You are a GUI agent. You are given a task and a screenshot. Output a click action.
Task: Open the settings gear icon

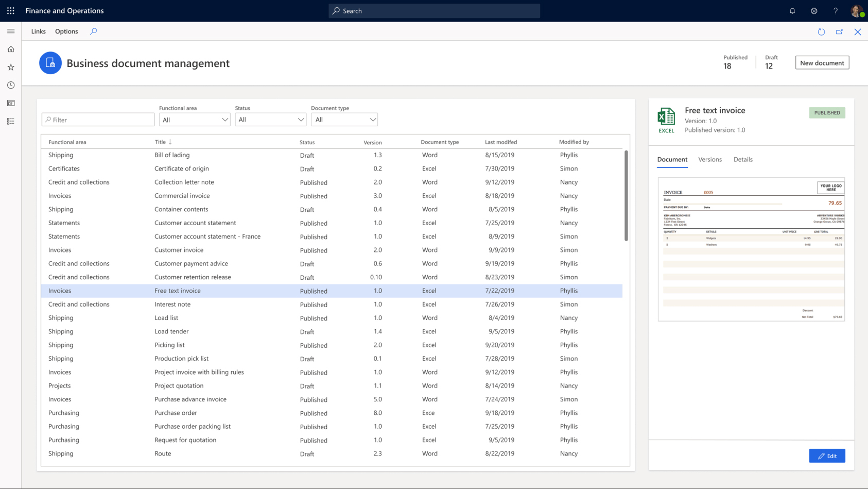coord(814,11)
